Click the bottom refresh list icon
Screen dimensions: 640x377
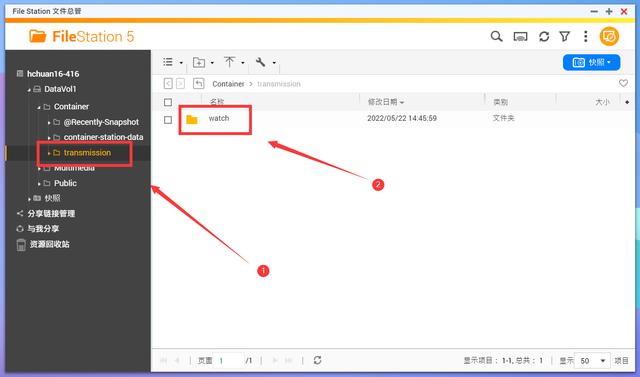tap(317, 360)
